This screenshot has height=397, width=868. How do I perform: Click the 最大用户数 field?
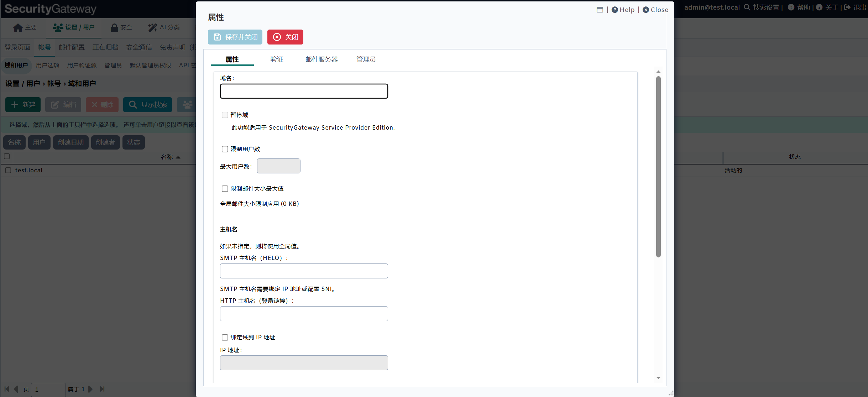click(279, 166)
